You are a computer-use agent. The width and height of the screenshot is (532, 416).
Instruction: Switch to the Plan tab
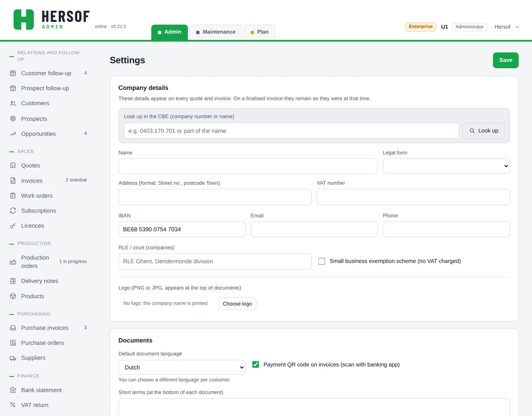coord(260,32)
